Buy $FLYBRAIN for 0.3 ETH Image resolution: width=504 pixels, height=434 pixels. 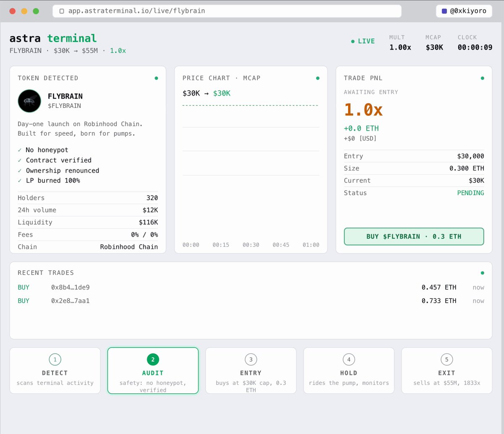[414, 236]
